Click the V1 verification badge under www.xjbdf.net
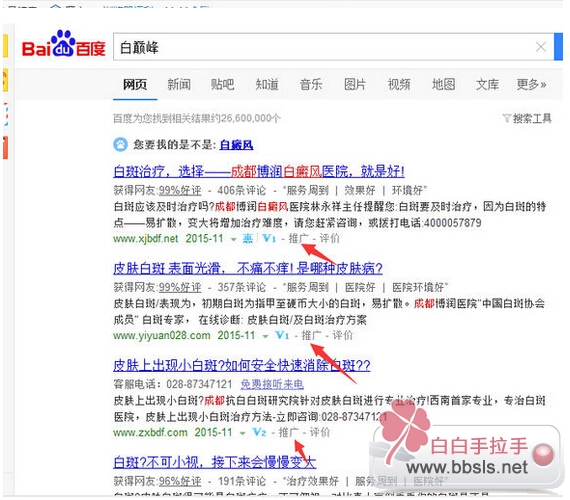 click(x=269, y=239)
